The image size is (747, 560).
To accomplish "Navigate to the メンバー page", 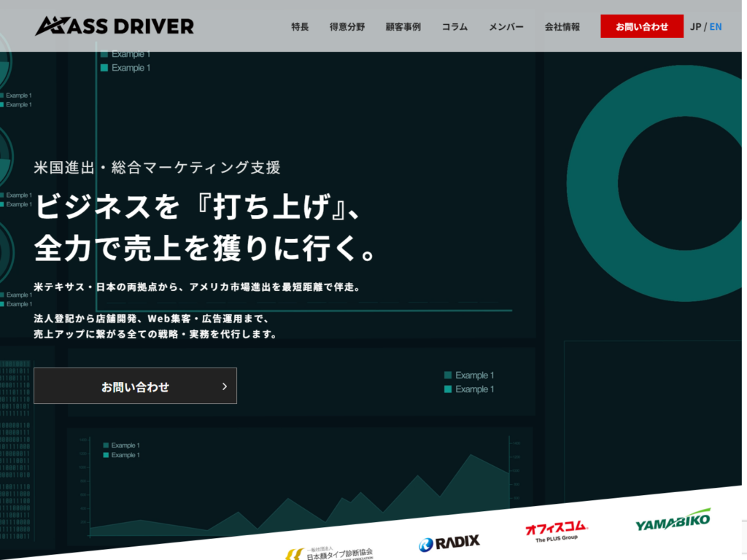I will pos(506,27).
